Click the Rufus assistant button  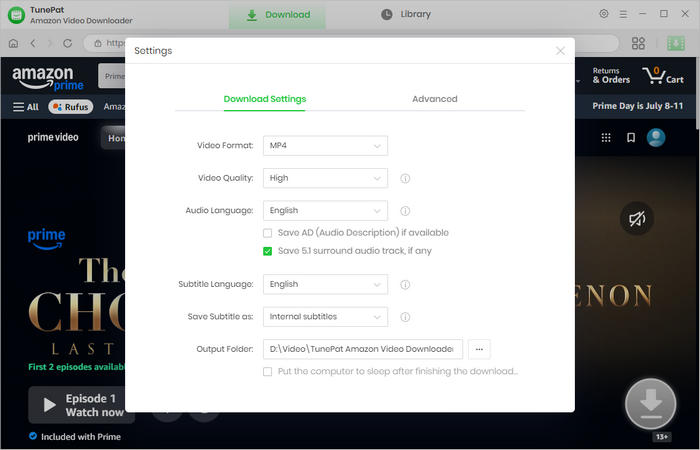[x=71, y=107]
